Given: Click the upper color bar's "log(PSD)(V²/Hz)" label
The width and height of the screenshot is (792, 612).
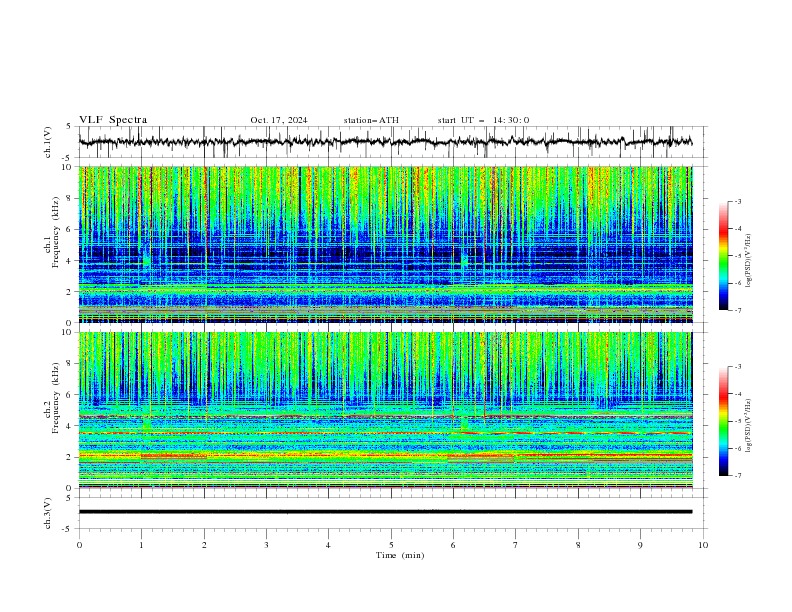Looking at the screenshot, I should pyautogui.click(x=749, y=260).
